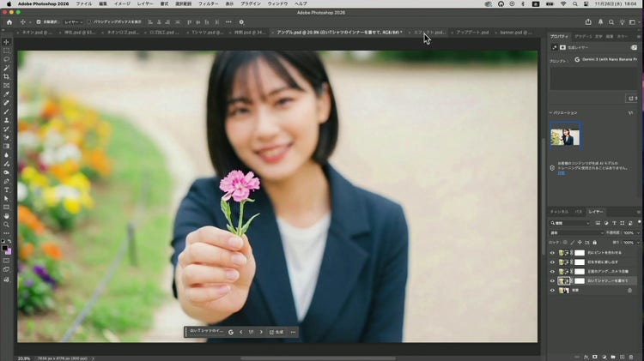The image size is (644, 361).
Task: Select the variation thumbnail in Properties panel
Action: [565, 134]
